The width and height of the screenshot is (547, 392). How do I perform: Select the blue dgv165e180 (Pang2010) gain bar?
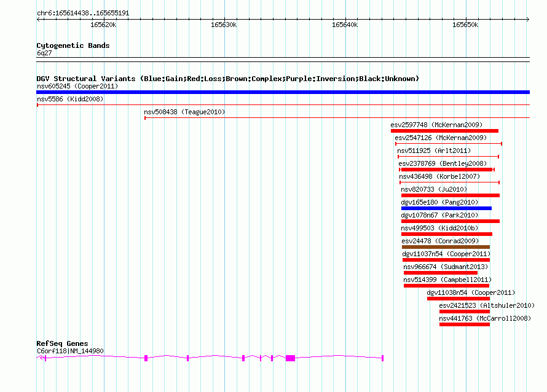tap(446, 208)
